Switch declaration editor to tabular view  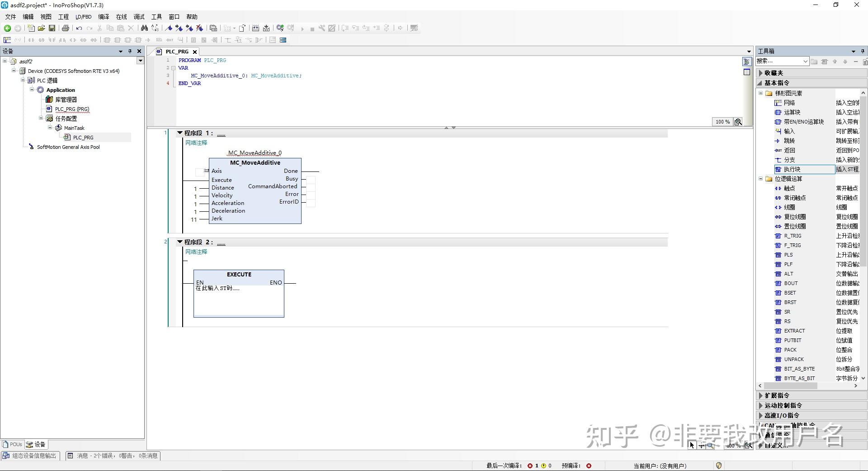click(747, 72)
